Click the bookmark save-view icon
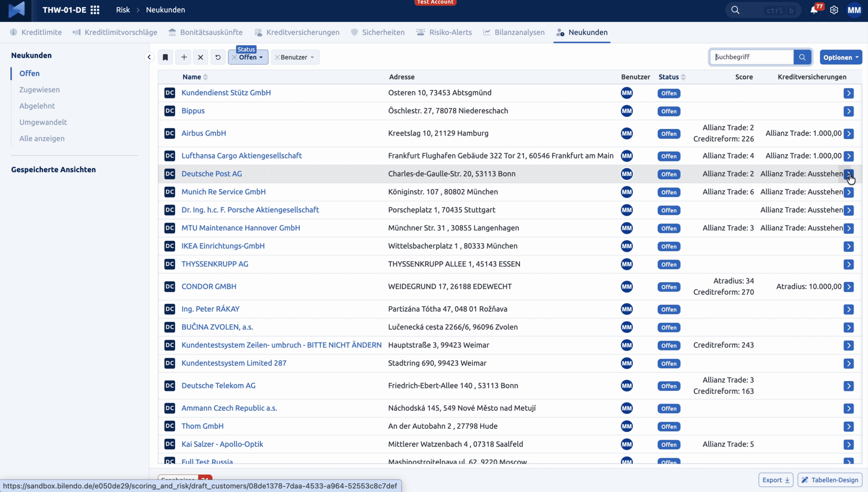The height and width of the screenshot is (492, 868). coord(165,57)
